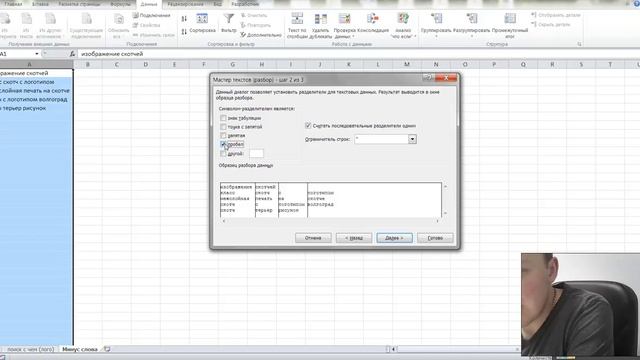Switch to the Insert ribbon tab
Screen dimensions: 640x360
click(x=40, y=4)
